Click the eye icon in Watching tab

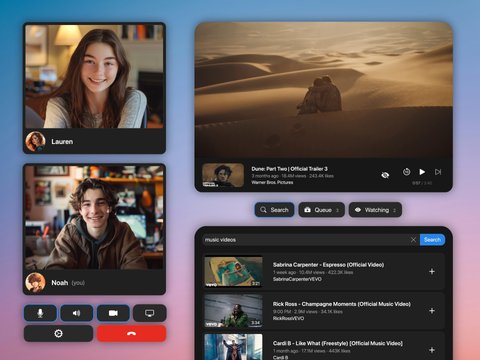click(358, 210)
